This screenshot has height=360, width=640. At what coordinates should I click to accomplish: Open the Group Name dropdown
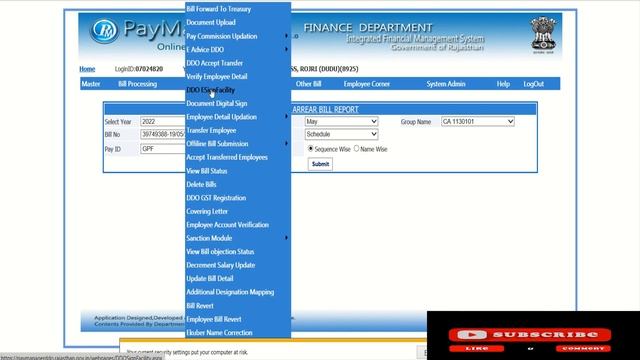tap(478, 122)
